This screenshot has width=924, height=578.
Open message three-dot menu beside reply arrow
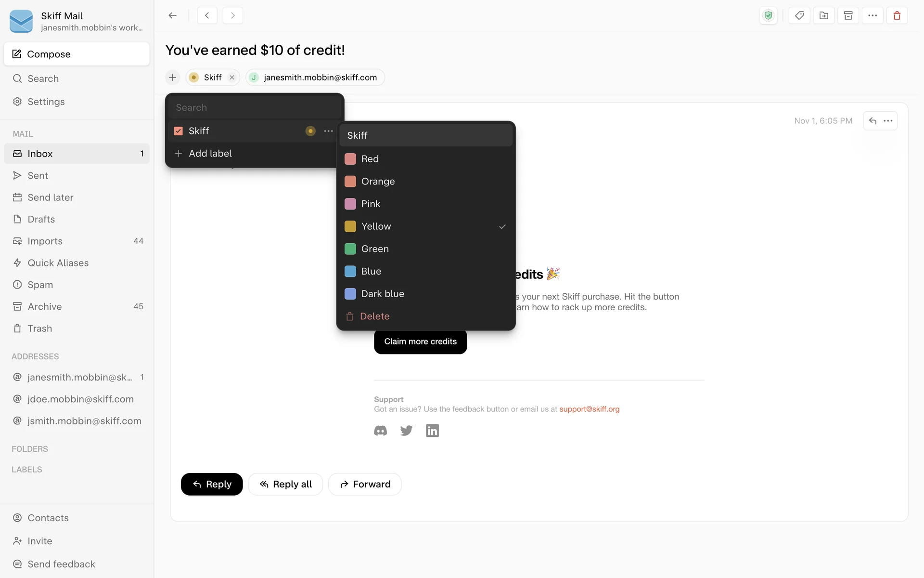tap(888, 121)
